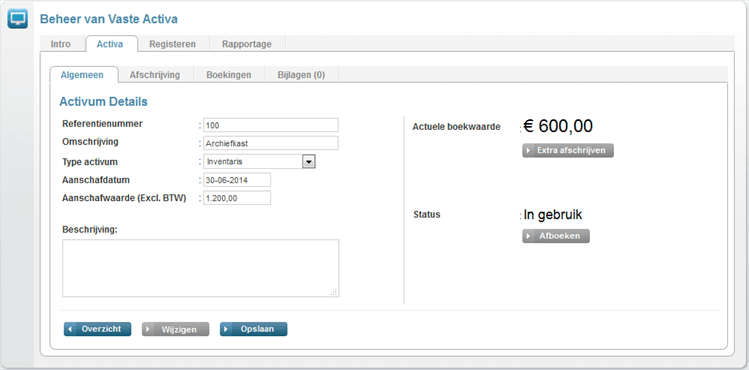Show the Bijlagen (0) sub-tab

pyautogui.click(x=301, y=75)
